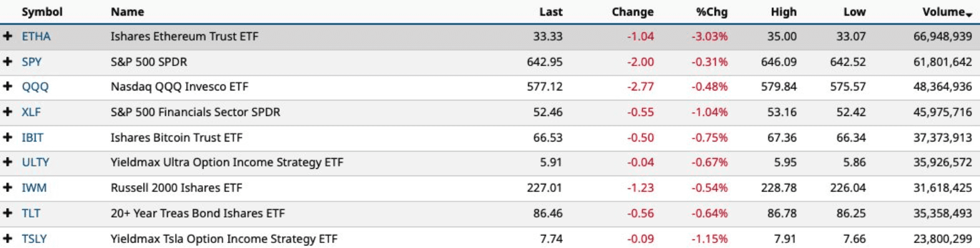Sort table by Symbol column header
980x248 pixels.
(42, 12)
